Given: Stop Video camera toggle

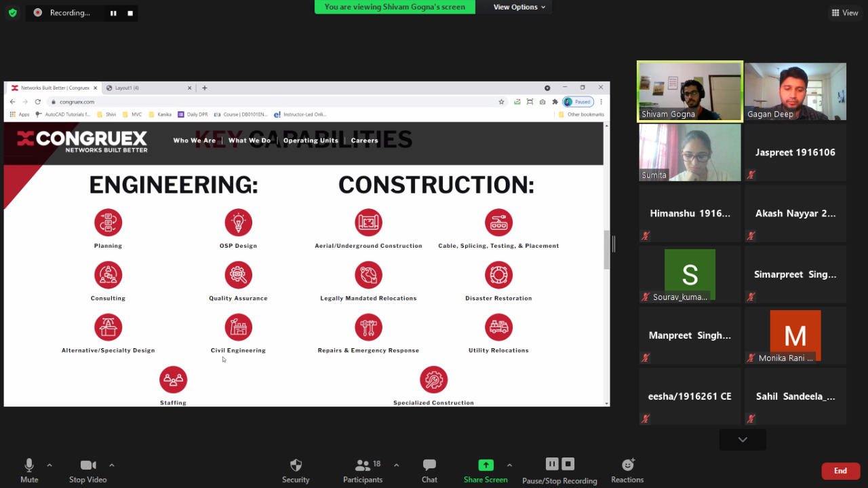Looking at the screenshot, I should (88, 470).
